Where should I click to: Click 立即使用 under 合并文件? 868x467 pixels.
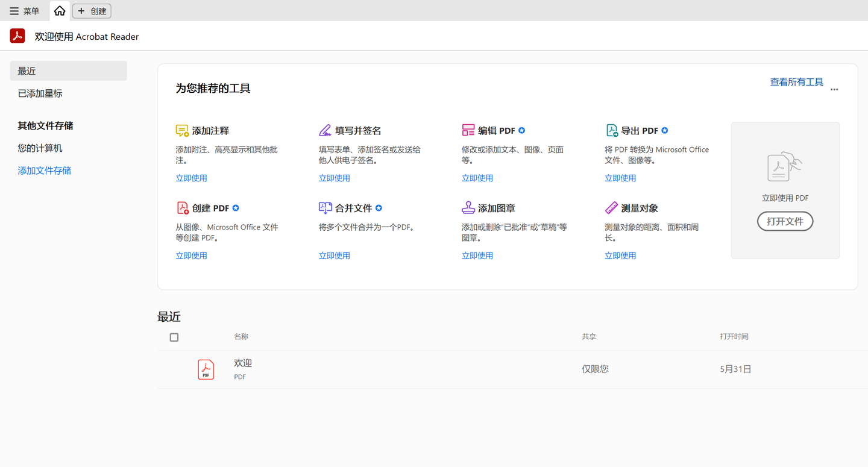click(x=334, y=256)
